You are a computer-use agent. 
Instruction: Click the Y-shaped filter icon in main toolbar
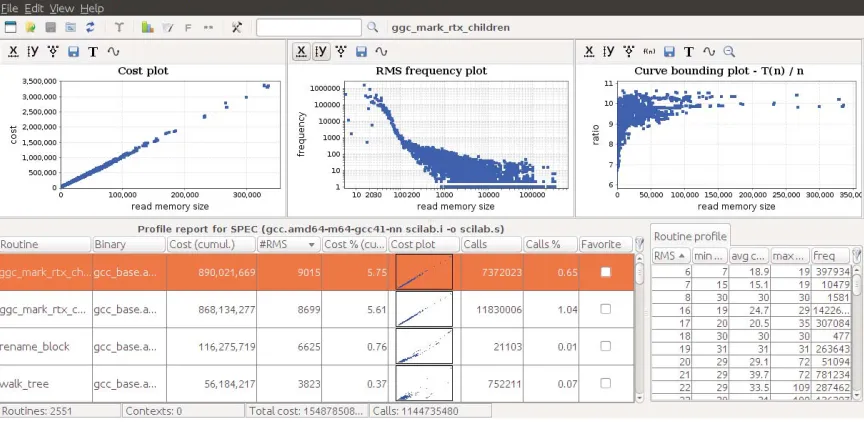click(x=119, y=27)
